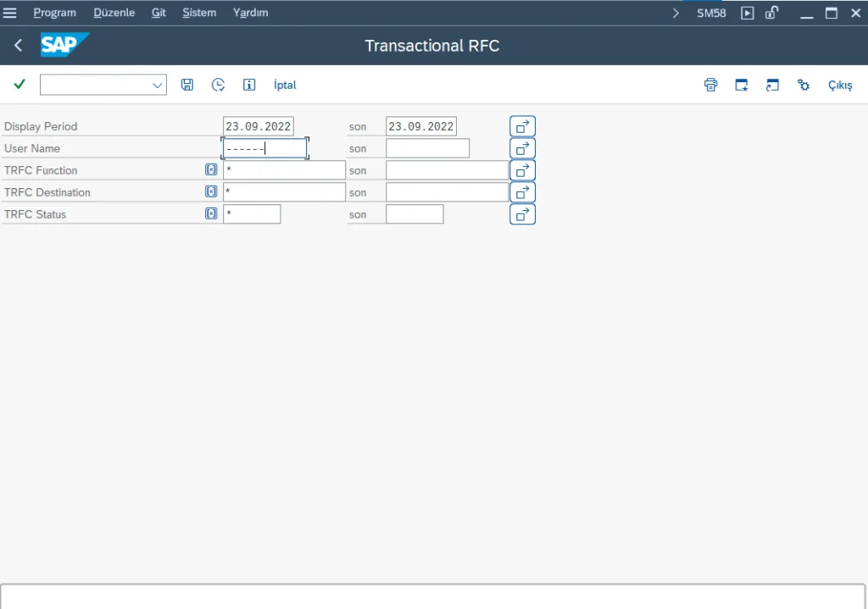Viewport: 868px width, 609px height.
Task: Open the settings gear icon
Action: click(x=804, y=85)
